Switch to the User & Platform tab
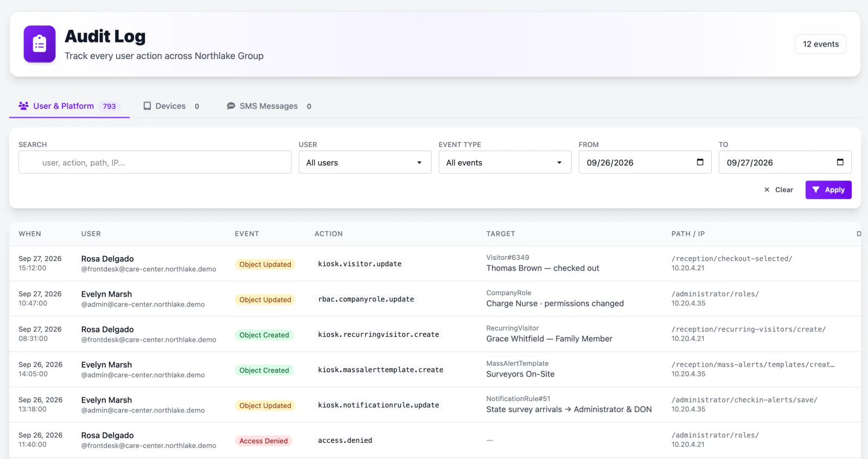Viewport: 868px width, 459px height. click(69, 106)
